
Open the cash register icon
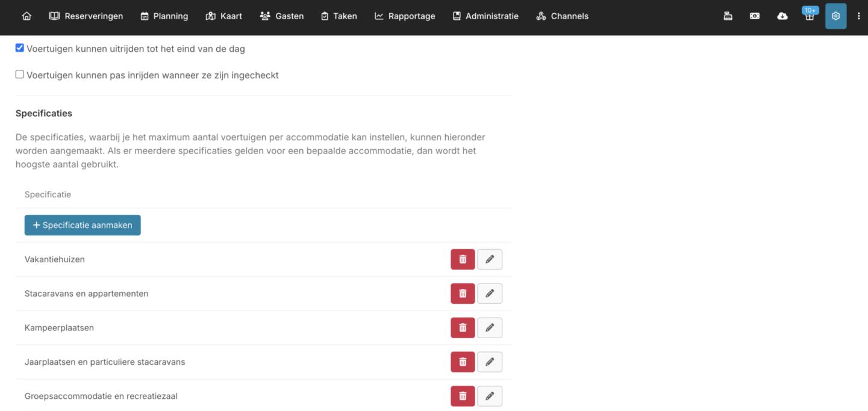click(728, 16)
